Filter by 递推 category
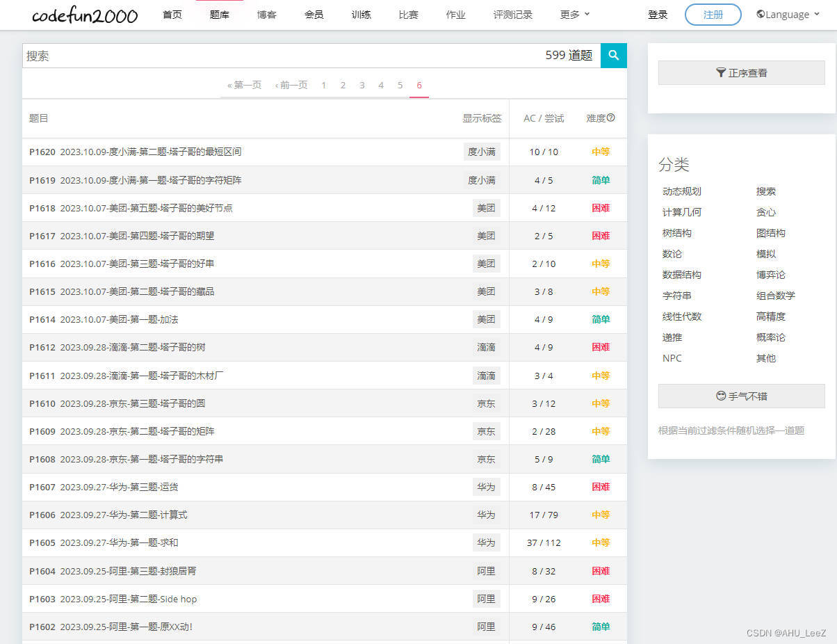837x644 pixels. (672, 337)
